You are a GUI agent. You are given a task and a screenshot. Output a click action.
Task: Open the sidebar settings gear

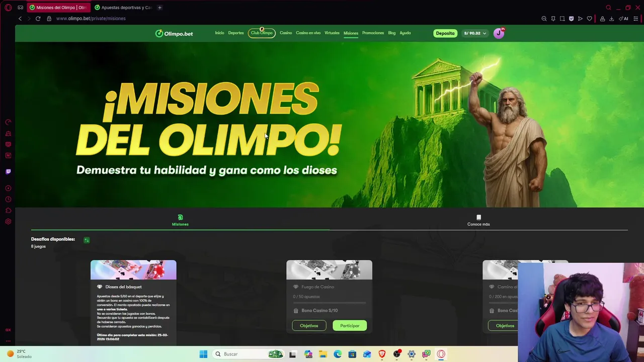click(x=8, y=221)
